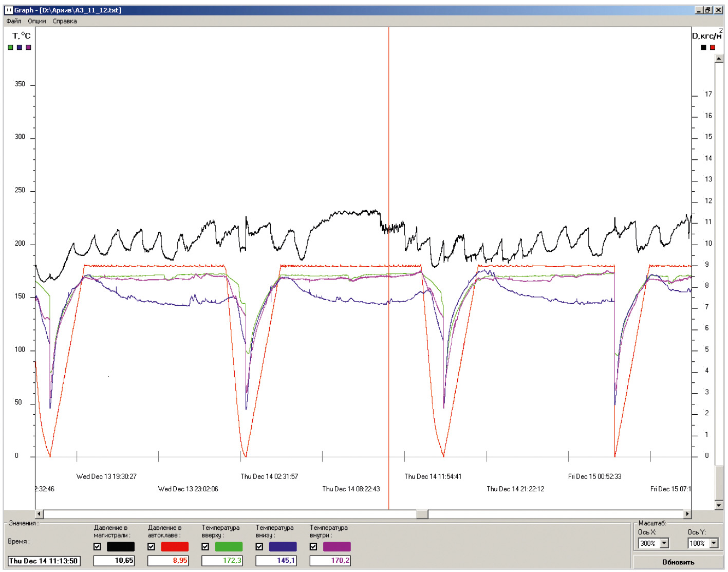Toggle Давление в магистрали checkbox

97,547
